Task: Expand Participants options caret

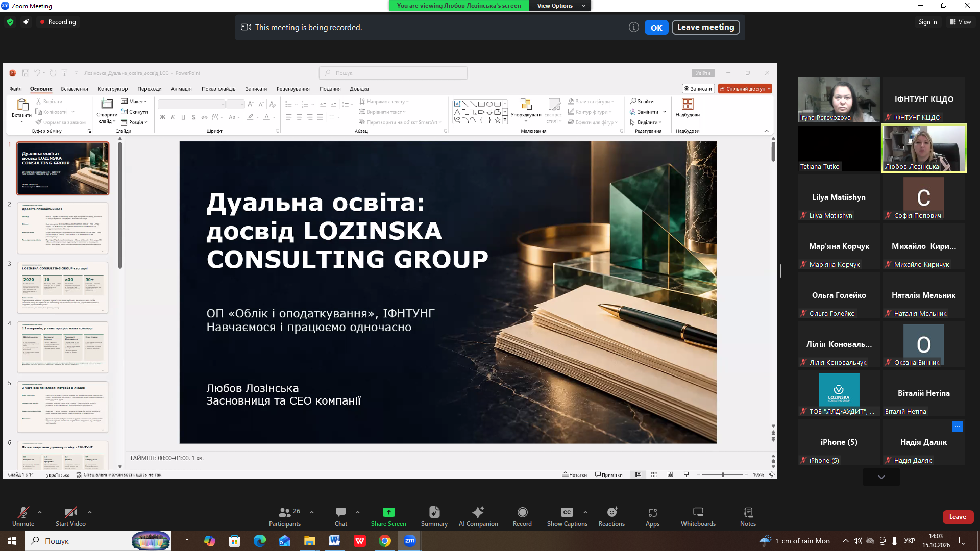Action: (312, 512)
